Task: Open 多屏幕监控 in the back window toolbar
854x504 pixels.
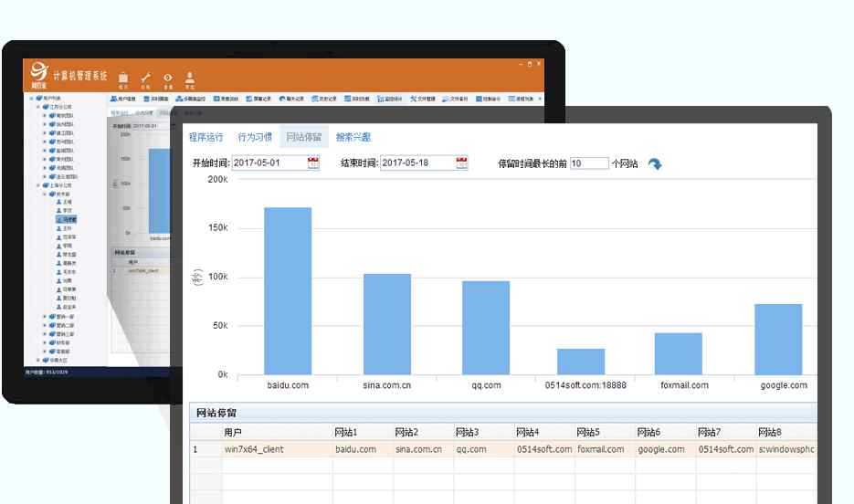Action: pyautogui.click(x=191, y=99)
